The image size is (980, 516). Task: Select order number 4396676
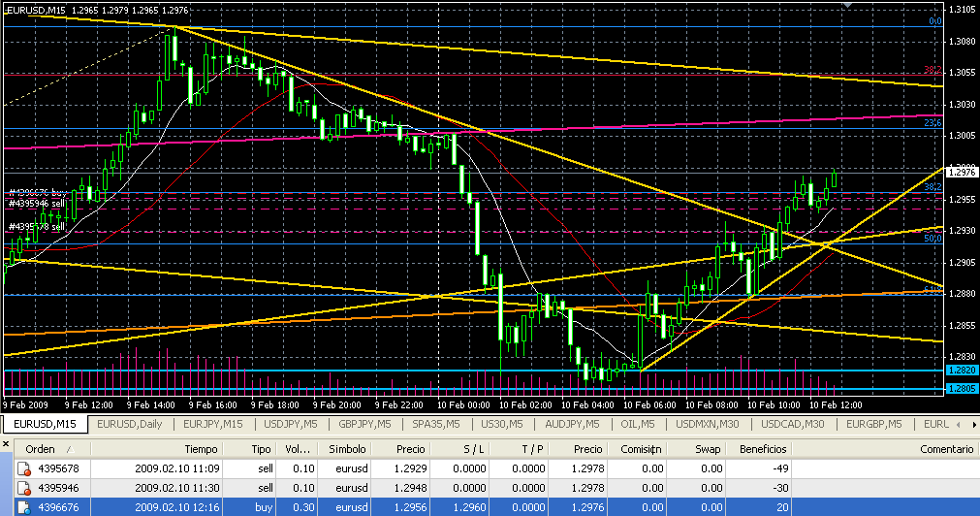pos(59,507)
